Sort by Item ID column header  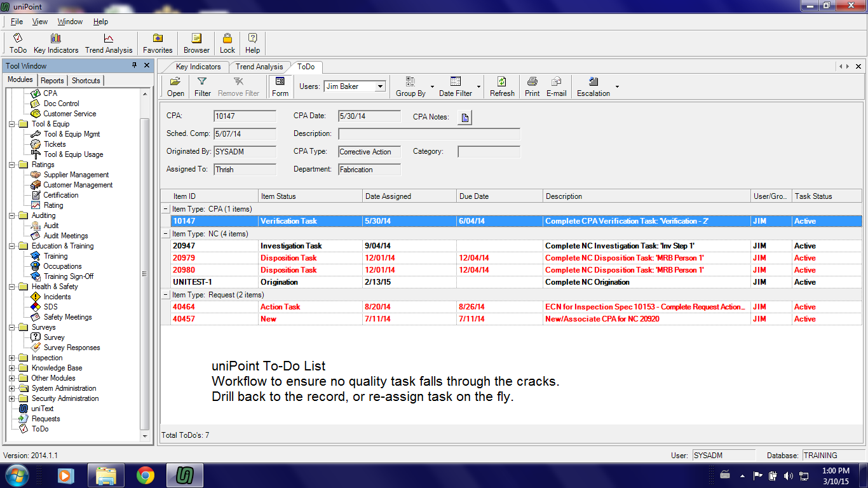click(x=209, y=196)
